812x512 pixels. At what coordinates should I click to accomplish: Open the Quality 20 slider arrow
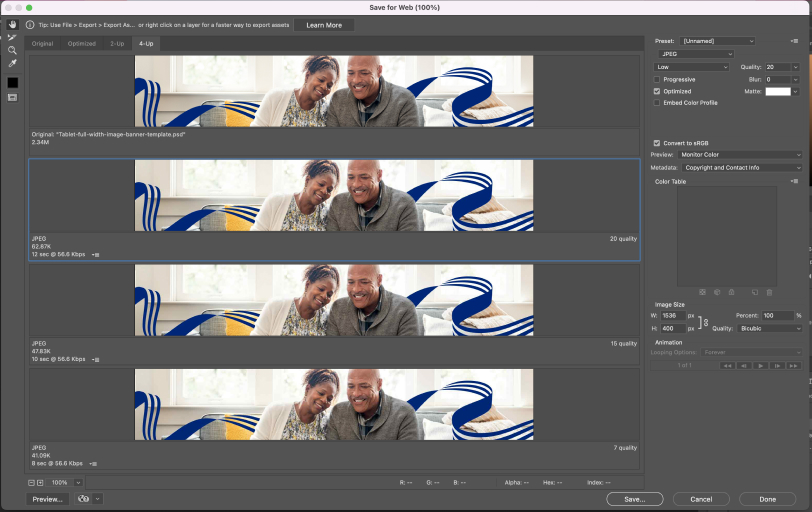tap(795, 67)
